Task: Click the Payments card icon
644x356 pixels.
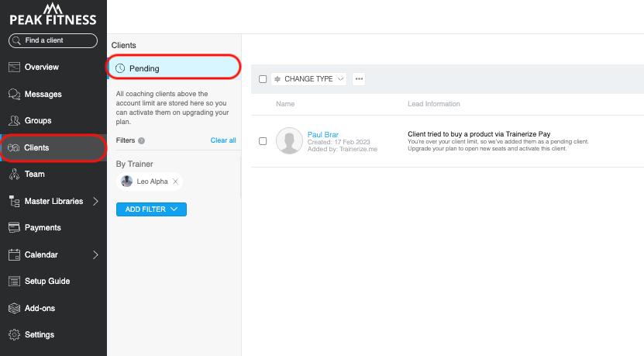Action: pos(14,228)
